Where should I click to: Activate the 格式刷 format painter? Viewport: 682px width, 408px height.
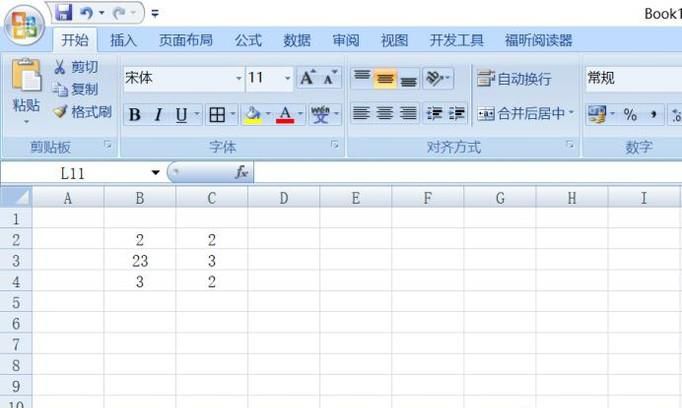(83, 112)
